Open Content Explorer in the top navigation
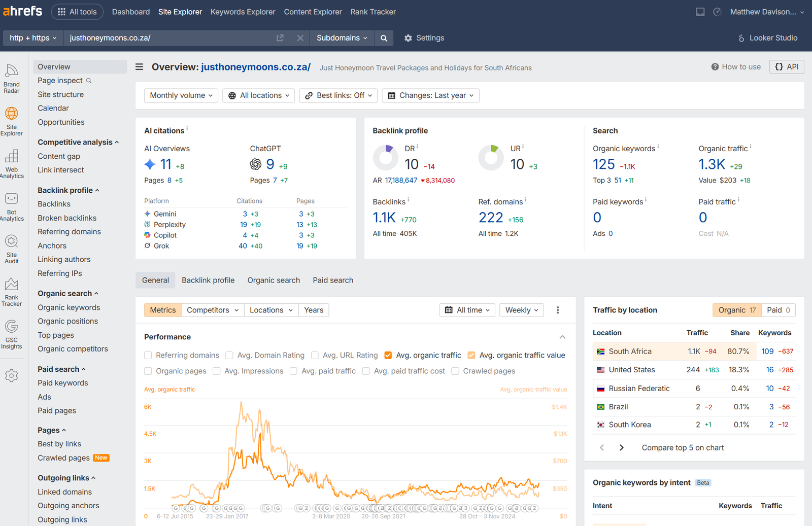Image resolution: width=812 pixels, height=526 pixels. (x=313, y=12)
